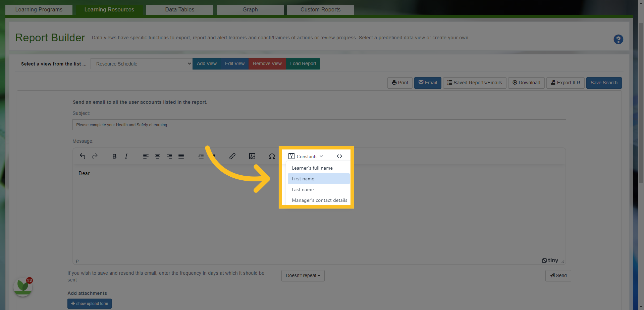
Task: Open source code view of editor
Action: click(x=339, y=156)
